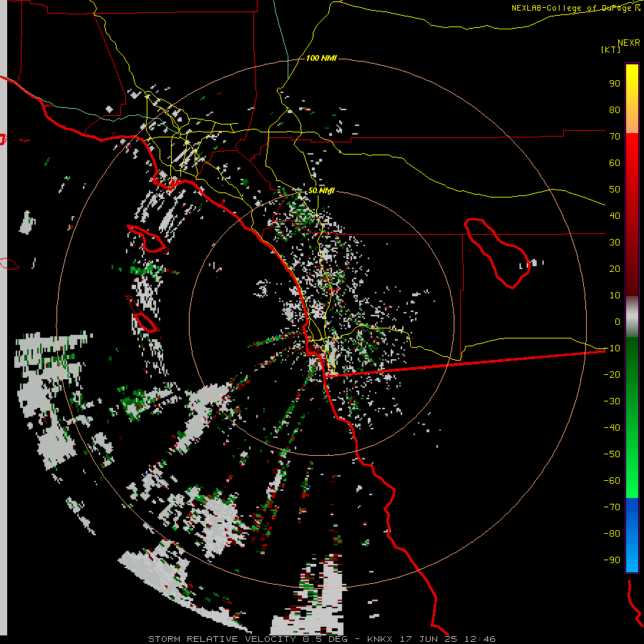Select the 50 NMI range ring label
The width and height of the screenshot is (644, 644).
click(321, 190)
